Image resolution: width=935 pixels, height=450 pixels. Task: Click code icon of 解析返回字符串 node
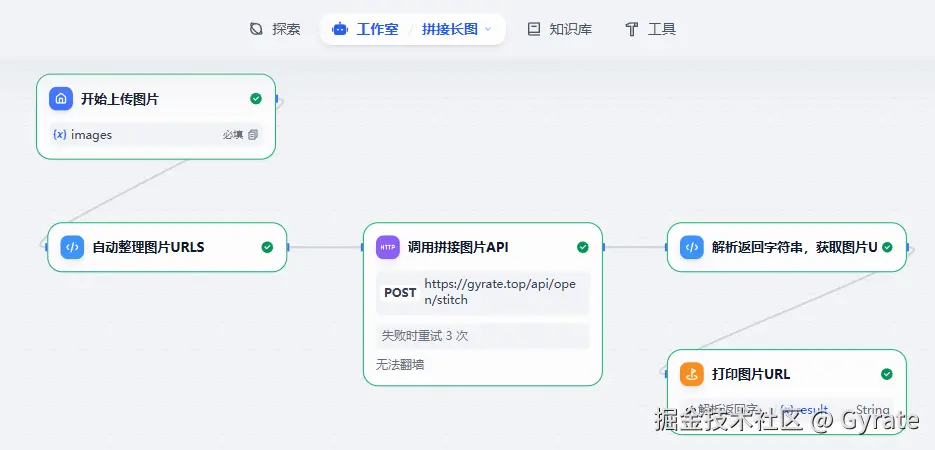pos(692,247)
